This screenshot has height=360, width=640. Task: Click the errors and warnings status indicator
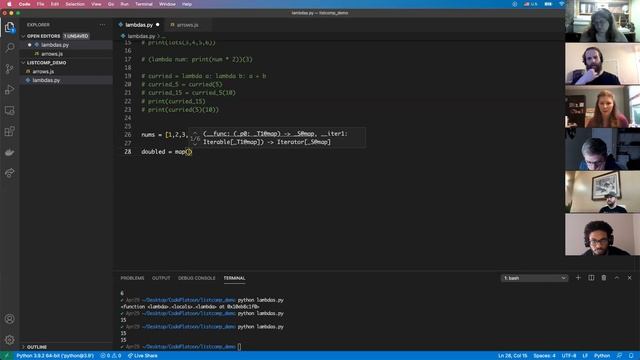[111, 356]
